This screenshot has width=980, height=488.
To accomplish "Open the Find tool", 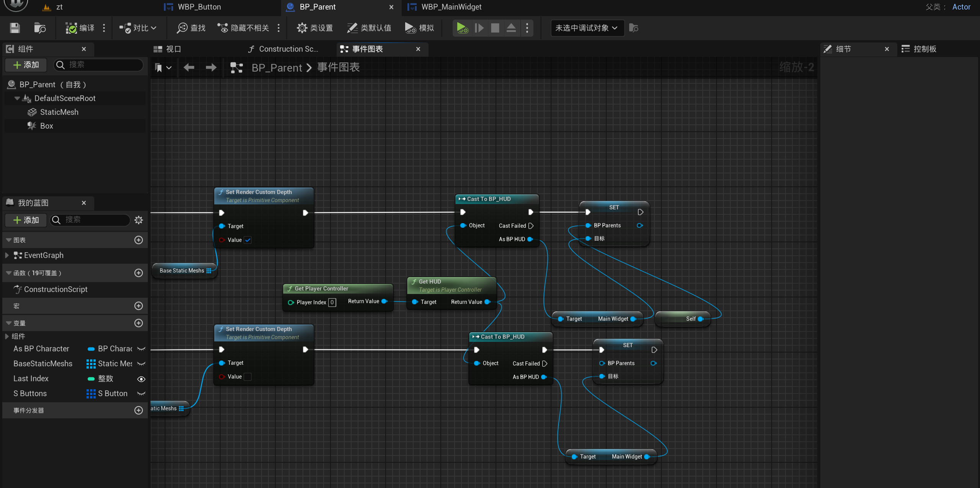I will 191,28.
